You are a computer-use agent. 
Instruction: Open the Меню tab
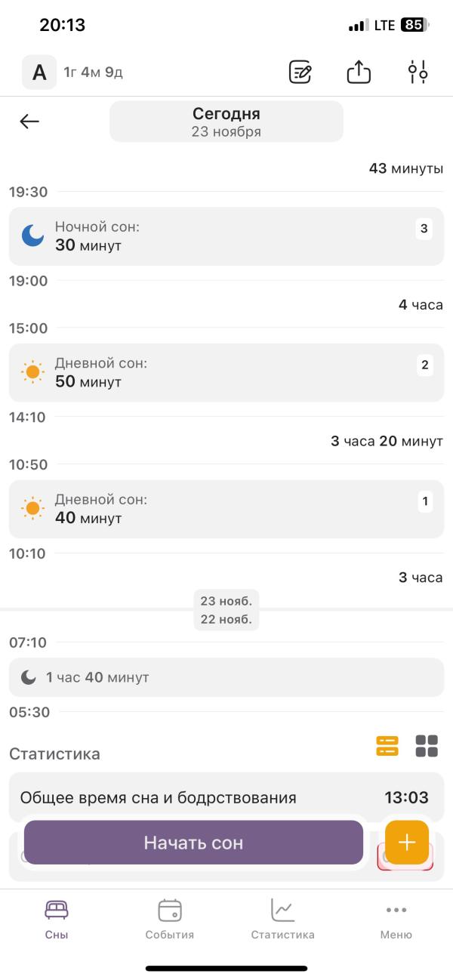pos(396,919)
